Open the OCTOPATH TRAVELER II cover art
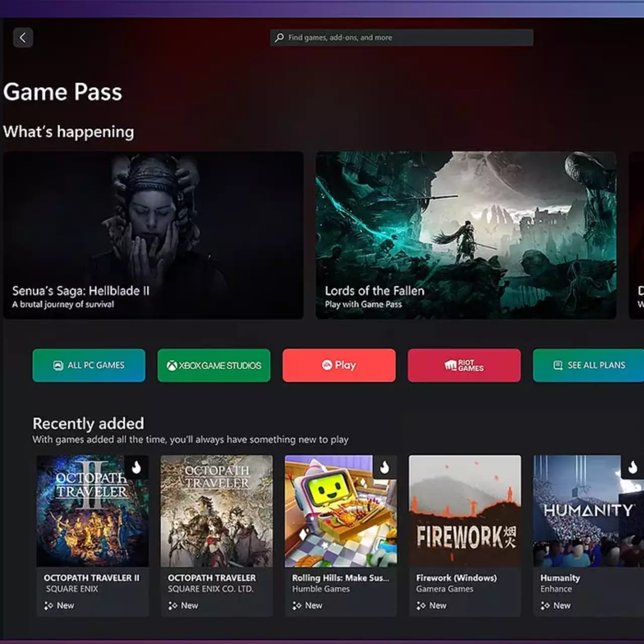The height and width of the screenshot is (644, 644). click(x=93, y=511)
